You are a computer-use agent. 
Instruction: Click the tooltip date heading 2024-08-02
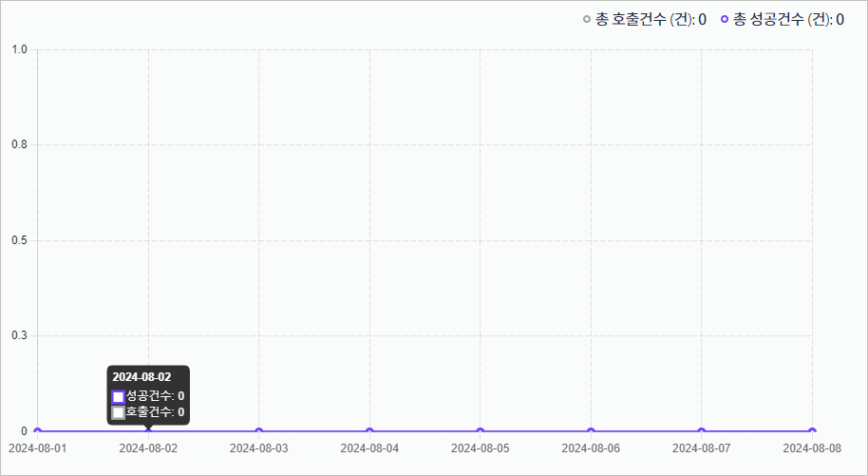pos(142,377)
